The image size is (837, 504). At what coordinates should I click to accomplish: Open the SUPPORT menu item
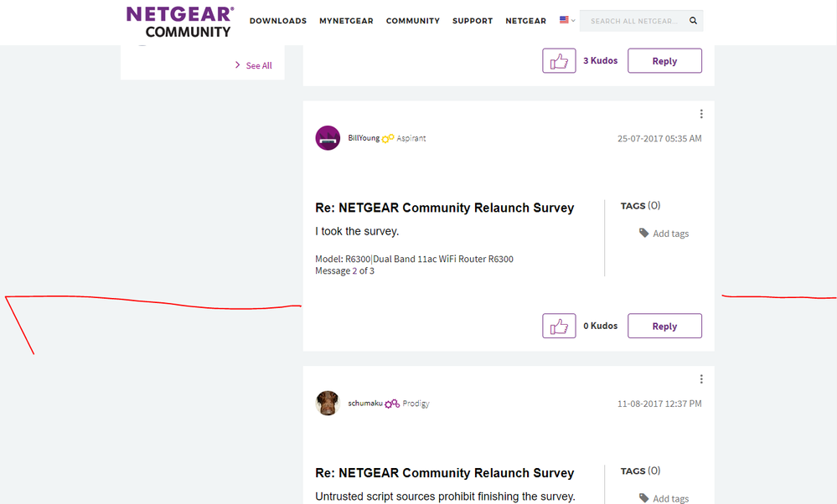pyautogui.click(x=473, y=21)
